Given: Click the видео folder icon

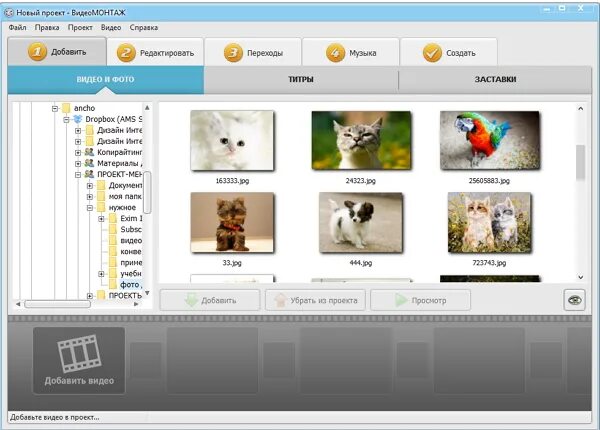Looking at the screenshot, I should pos(113,241).
